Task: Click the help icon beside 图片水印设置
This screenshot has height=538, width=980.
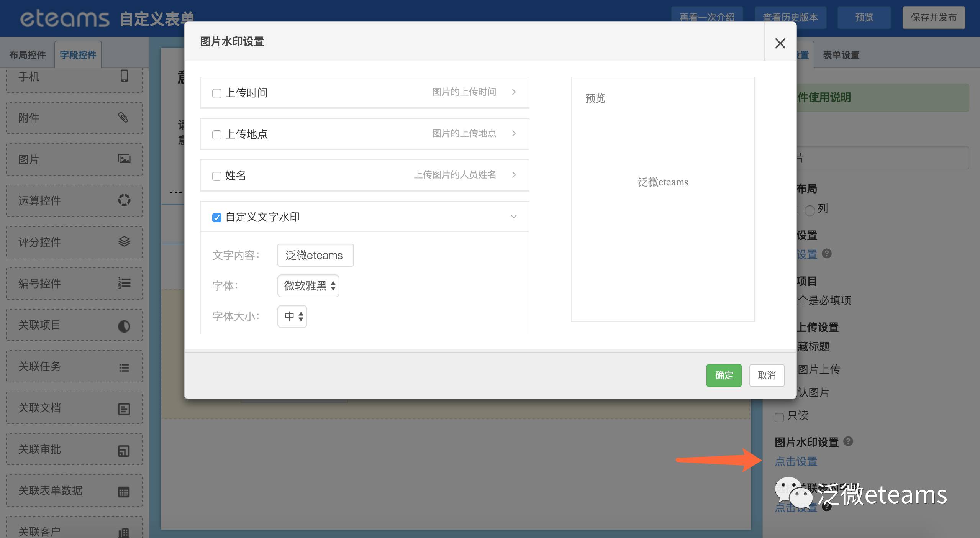Action: [848, 441]
